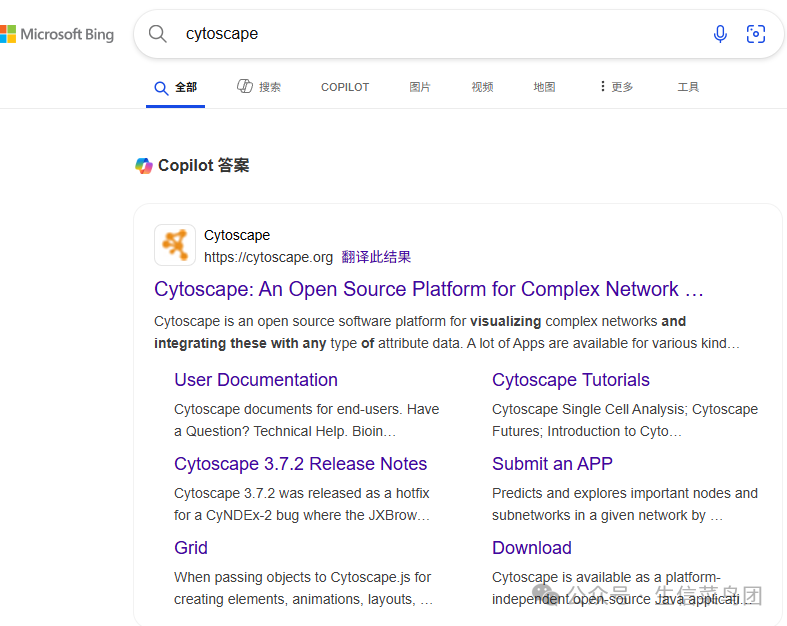
Task: Open Cytoscape: An Open Source Platform result
Action: point(429,289)
